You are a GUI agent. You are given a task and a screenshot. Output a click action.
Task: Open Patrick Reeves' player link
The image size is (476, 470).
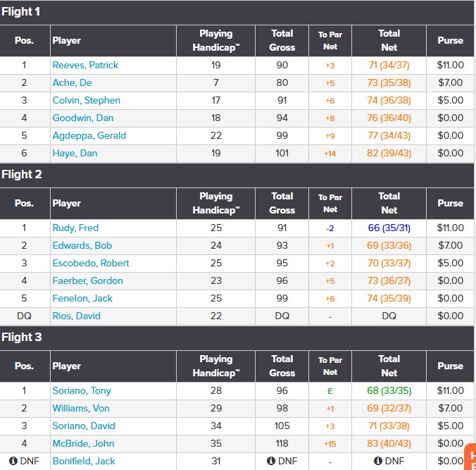(x=85, y=65)
